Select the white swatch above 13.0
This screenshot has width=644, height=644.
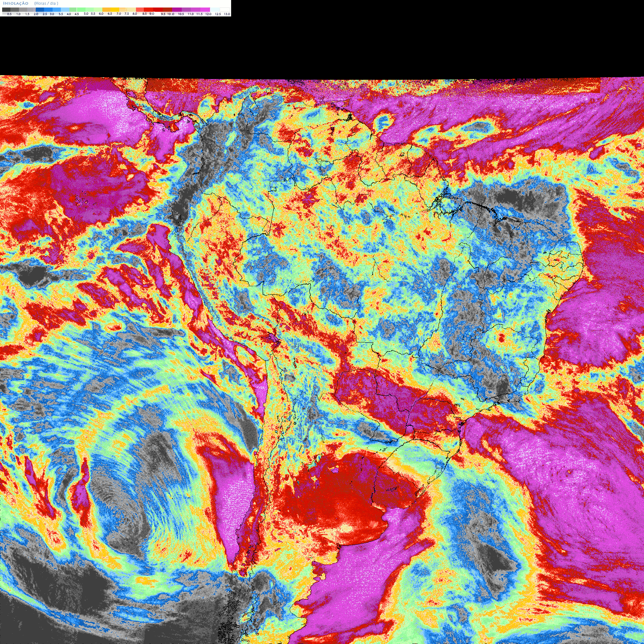(x=225, y=10)
